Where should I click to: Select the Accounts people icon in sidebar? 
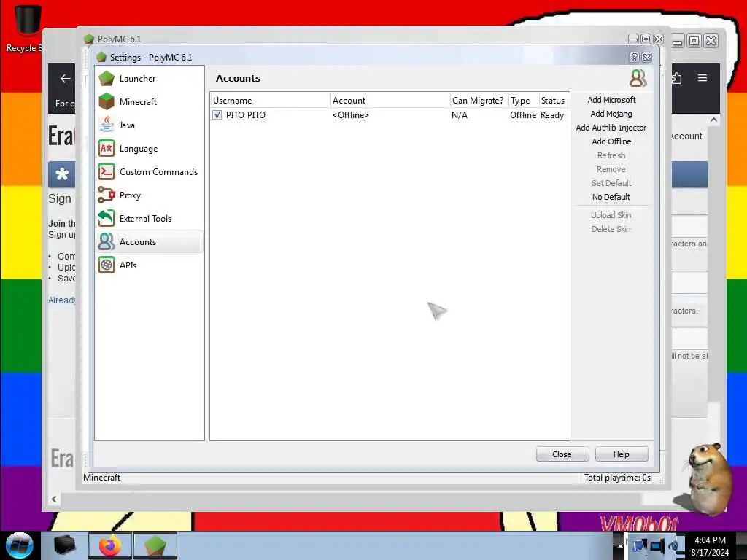pyautogui.click(x=107, y=242)
